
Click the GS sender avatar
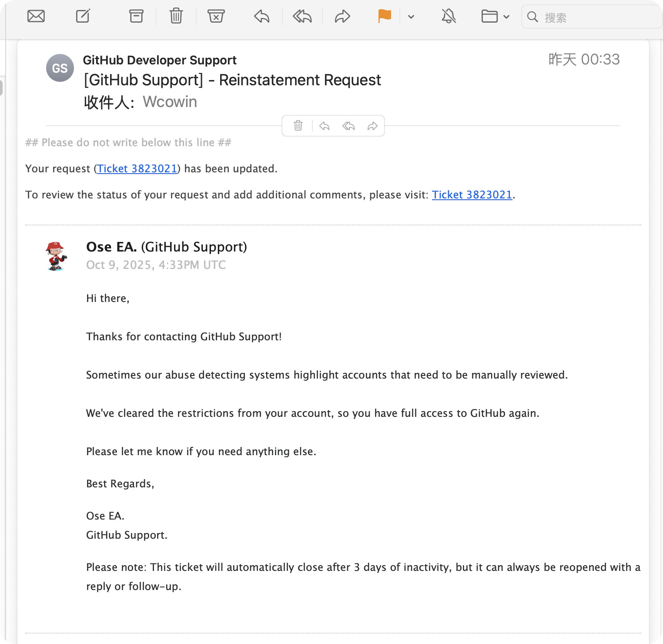(60, 68)
